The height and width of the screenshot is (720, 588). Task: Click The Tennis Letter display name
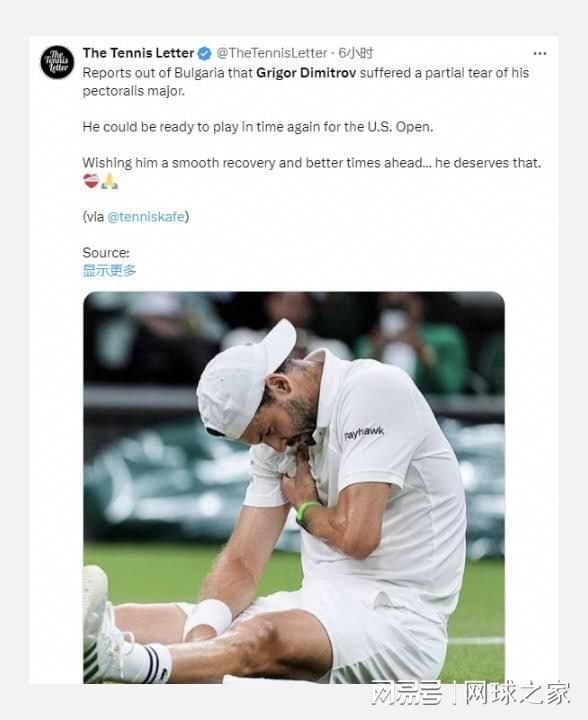point(138,53)
